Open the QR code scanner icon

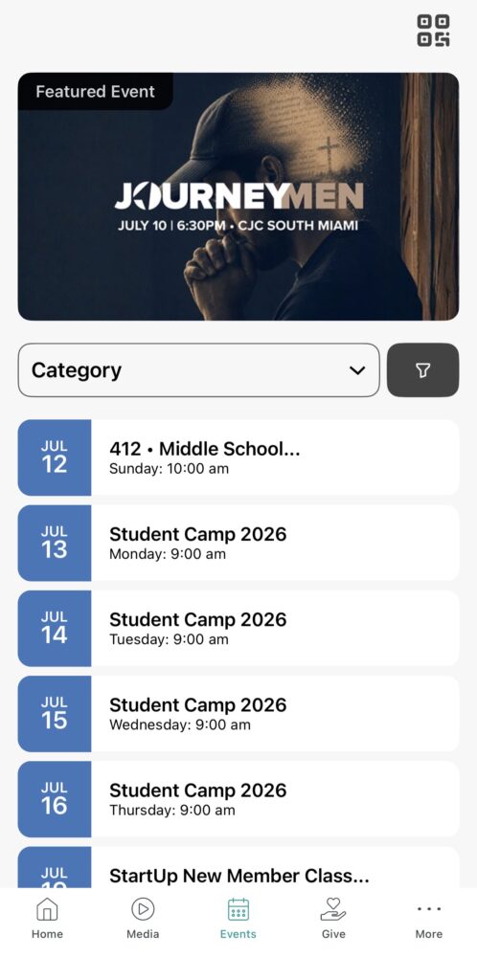coord(433,31)
